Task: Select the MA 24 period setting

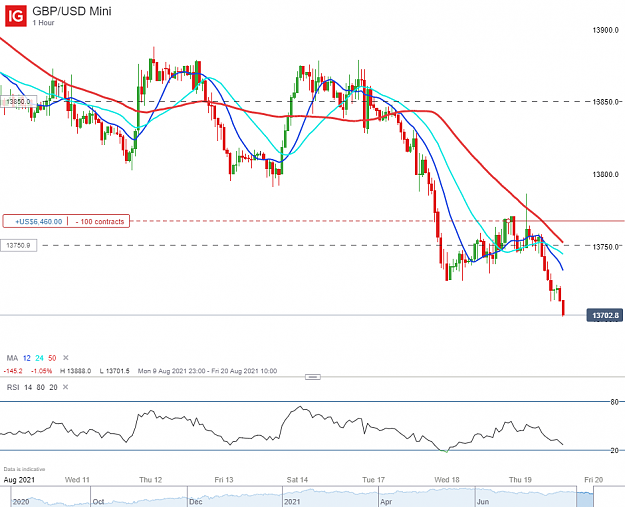Action: (39, 358)
